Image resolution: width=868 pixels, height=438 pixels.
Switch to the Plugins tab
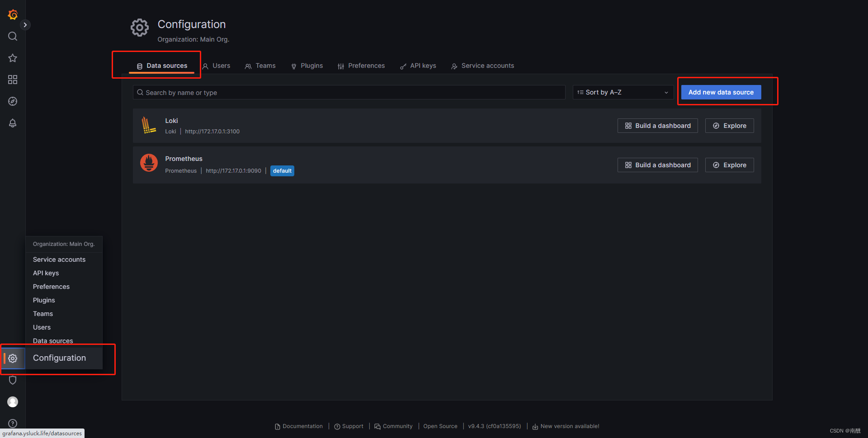pyautogui.click(x=307, y=66)
